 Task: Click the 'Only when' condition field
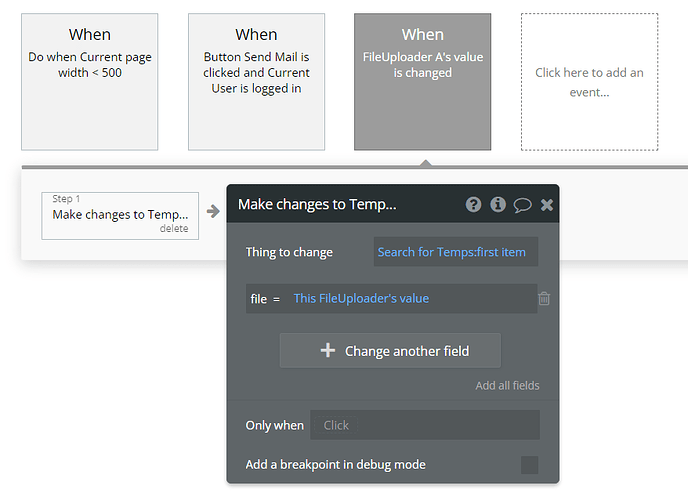pyautogui.click(x=425, y=425)
